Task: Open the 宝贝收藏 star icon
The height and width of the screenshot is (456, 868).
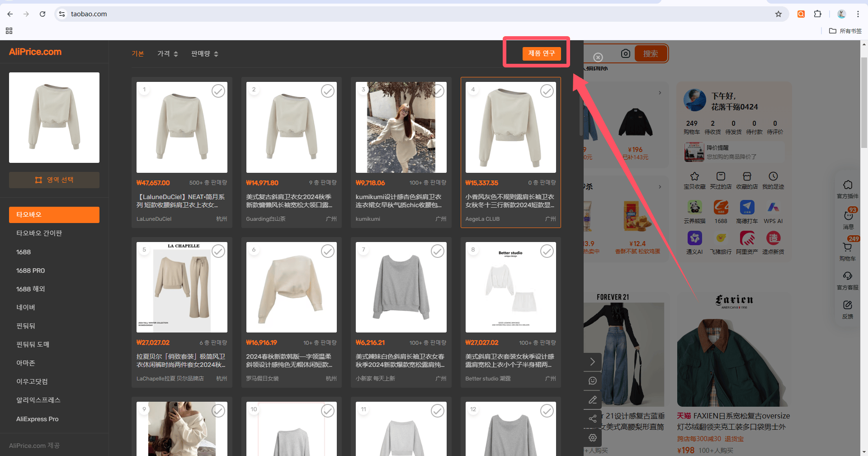Action: tap(694, 176)
